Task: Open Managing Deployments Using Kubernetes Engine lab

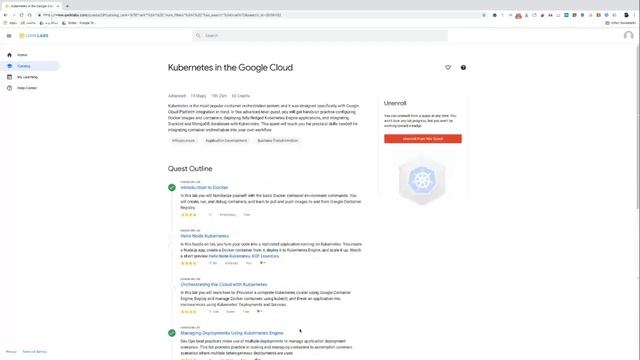Action: 232,333
